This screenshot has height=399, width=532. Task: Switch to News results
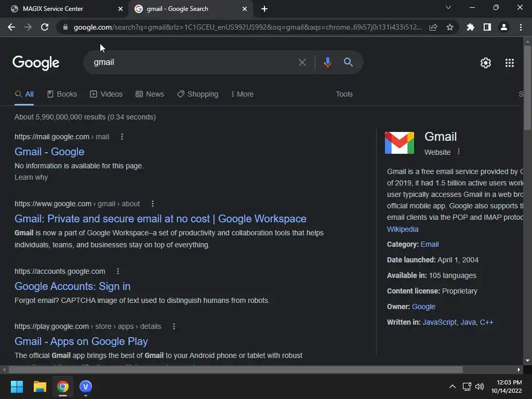150,95
